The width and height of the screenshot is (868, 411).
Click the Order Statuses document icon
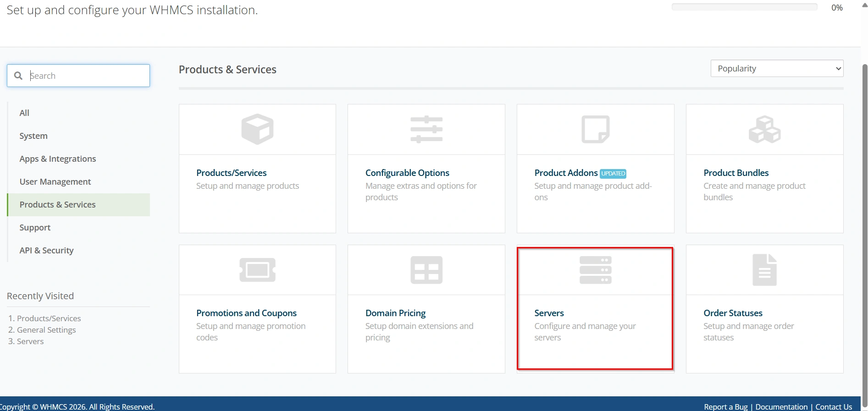coord(764,270)
